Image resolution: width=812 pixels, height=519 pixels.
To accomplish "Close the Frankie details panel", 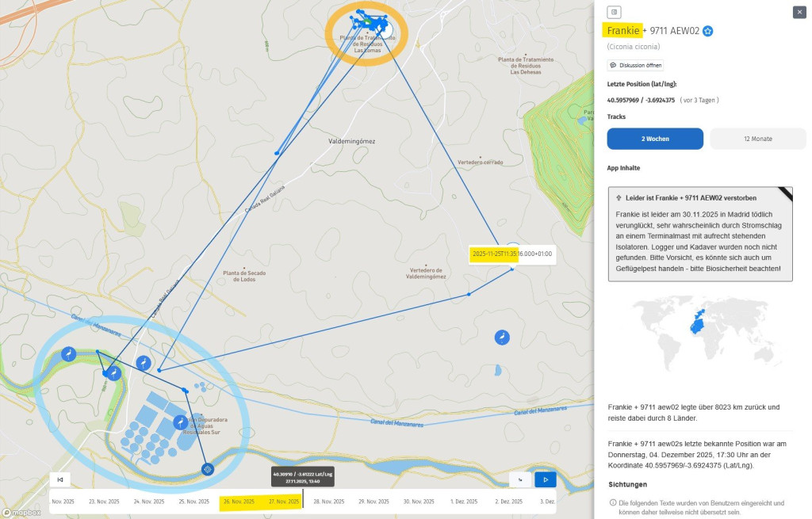I will point(799,12).
